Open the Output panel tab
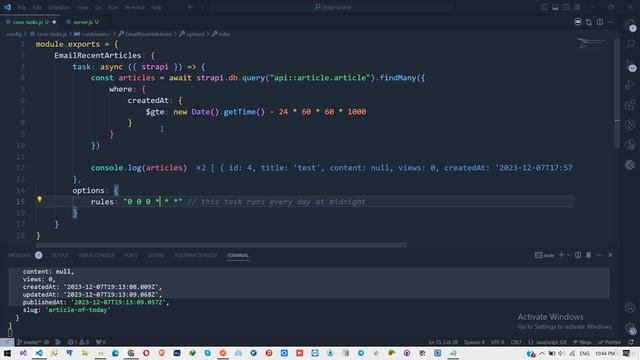The image size is (640, 360). 60,255
